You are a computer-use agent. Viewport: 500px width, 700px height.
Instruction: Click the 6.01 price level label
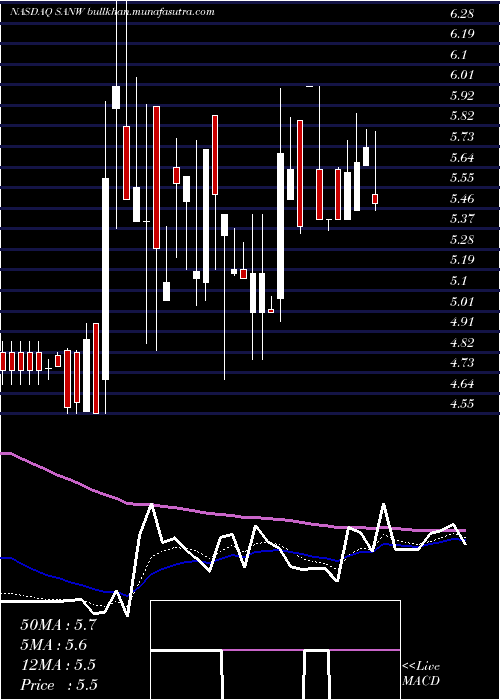point(462,75)
